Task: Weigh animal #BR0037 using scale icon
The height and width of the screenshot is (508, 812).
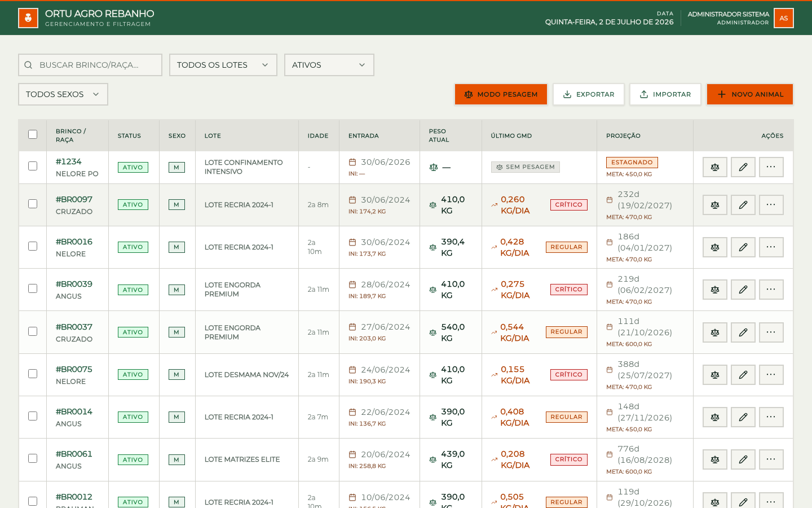Action: [x=715, y=332]
